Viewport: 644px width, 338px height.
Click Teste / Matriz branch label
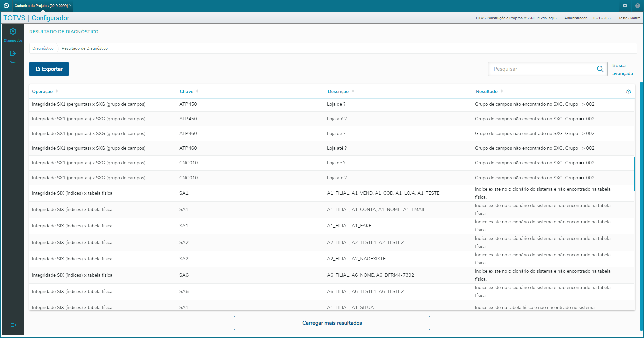[629, 18]
